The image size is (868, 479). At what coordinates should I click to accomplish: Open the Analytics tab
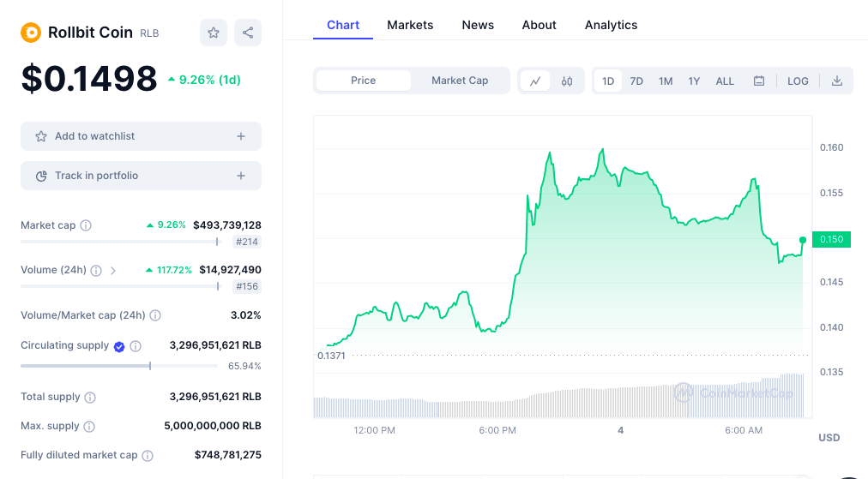pyautogui.click(x=612, y=25)
